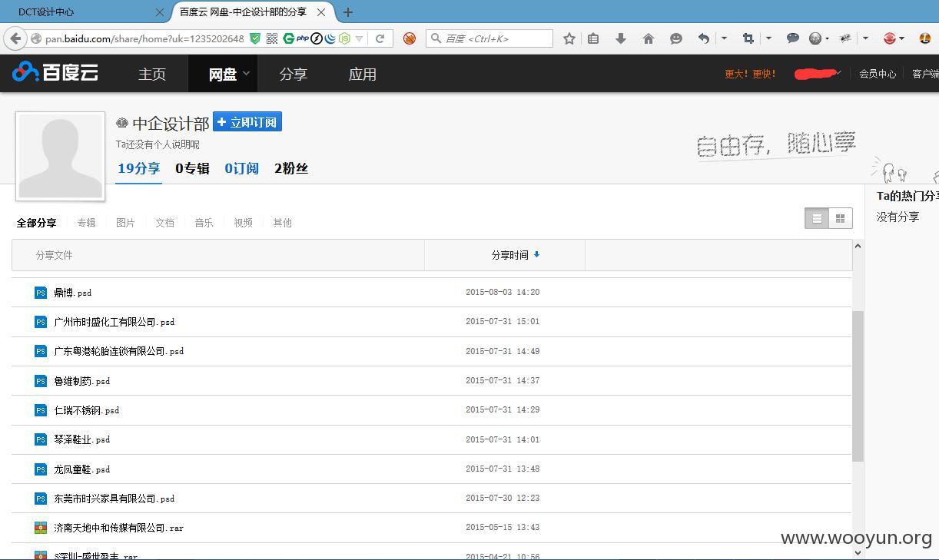
Task: Open the QR code icon in address bar
Action: (272, 38)
